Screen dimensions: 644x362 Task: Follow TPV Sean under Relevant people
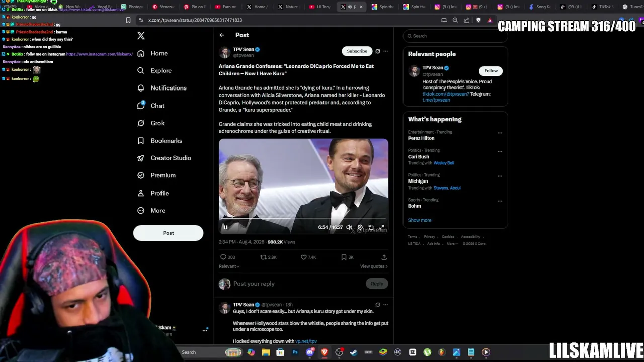pyautogui.click(x=491, y=71)
